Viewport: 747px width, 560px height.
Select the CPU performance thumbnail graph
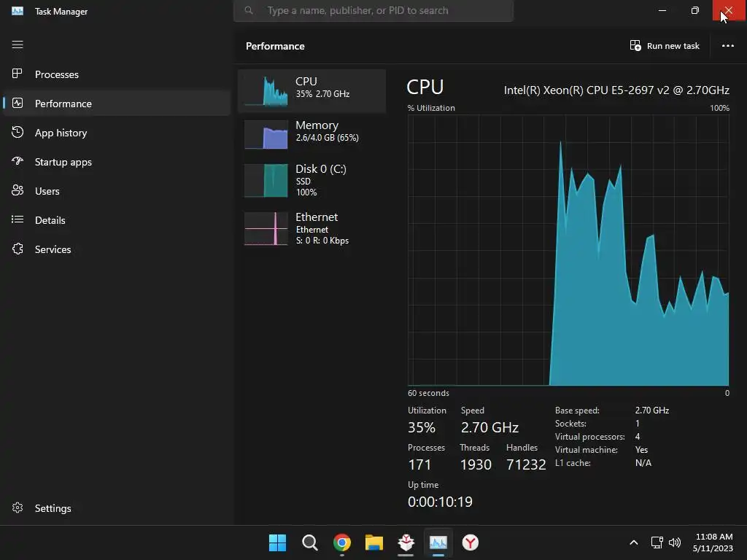[266, 90]
